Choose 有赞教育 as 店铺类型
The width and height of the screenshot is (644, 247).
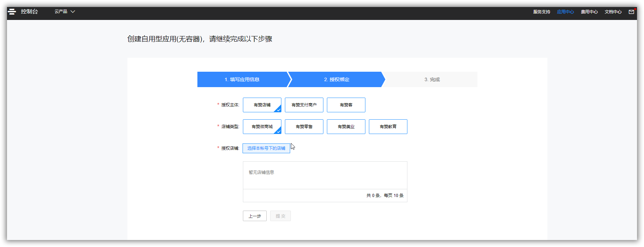[x=388, y=127]
